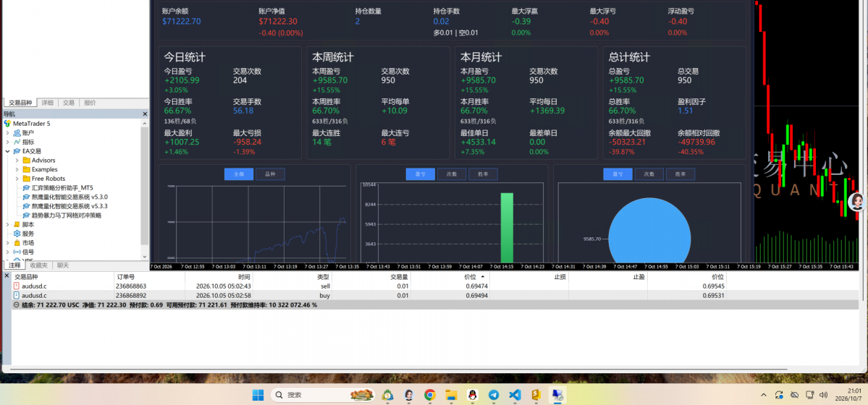Open Visual Studio Code from the taskbar
Viewport: 868px width, 405px height.
[515, 395]
